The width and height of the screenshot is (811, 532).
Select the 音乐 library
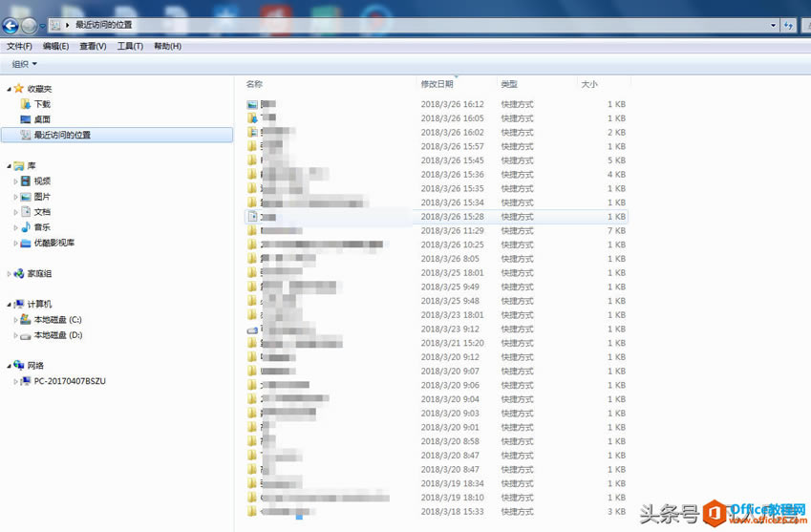[42, 227]
